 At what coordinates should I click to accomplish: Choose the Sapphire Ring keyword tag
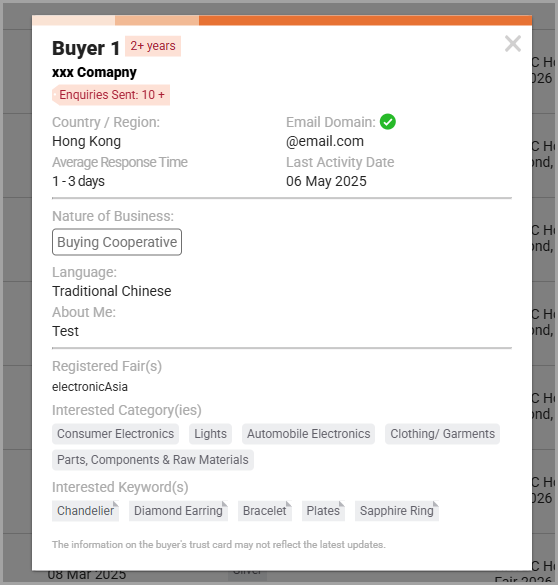coord(397,510)
